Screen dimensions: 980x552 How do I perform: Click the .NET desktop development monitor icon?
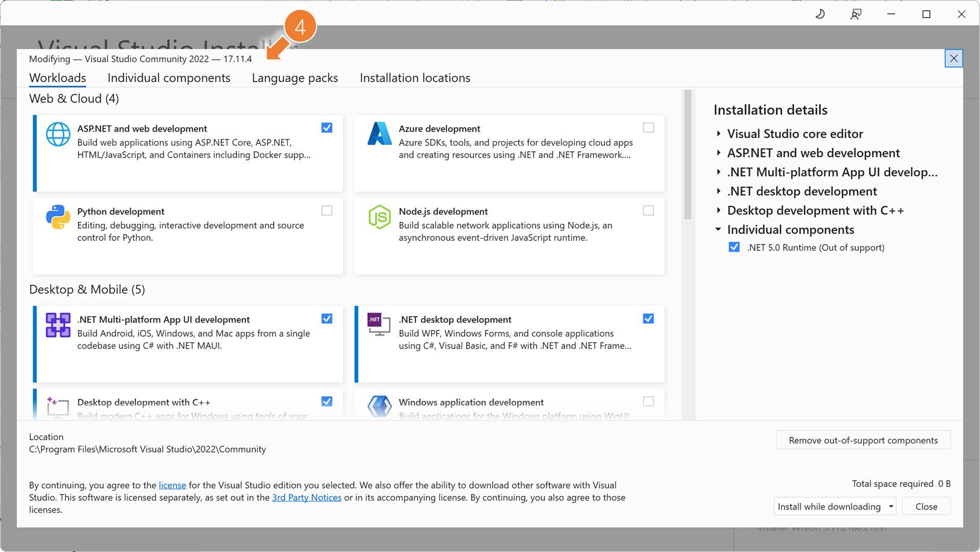click(x=379, y=325)
